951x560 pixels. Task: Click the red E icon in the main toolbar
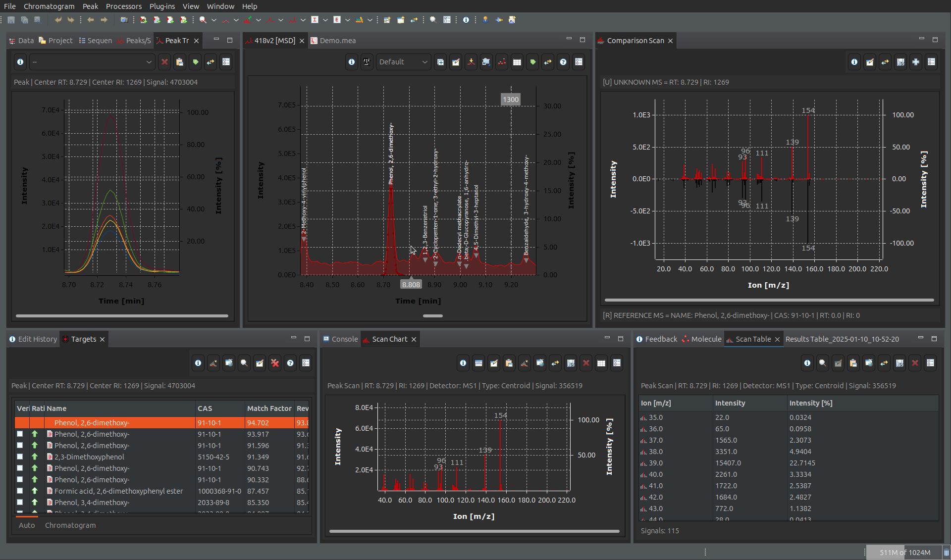click(337, 20)
